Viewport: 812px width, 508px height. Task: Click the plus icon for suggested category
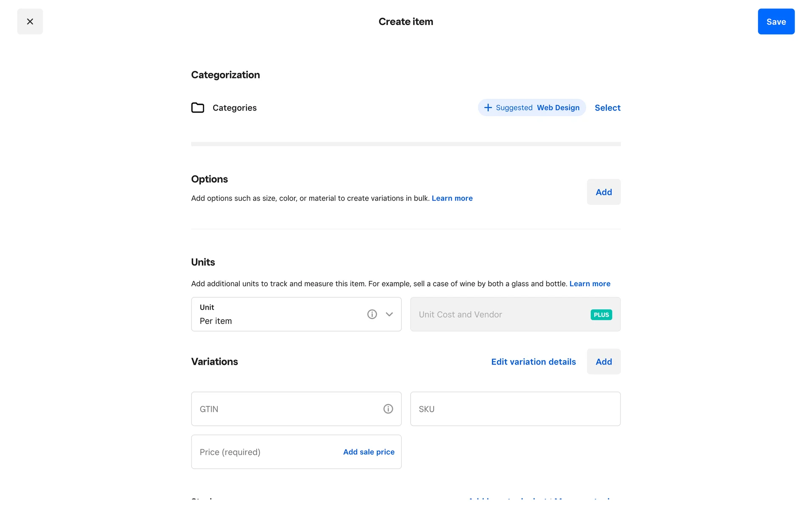click(x=488, y=108)
